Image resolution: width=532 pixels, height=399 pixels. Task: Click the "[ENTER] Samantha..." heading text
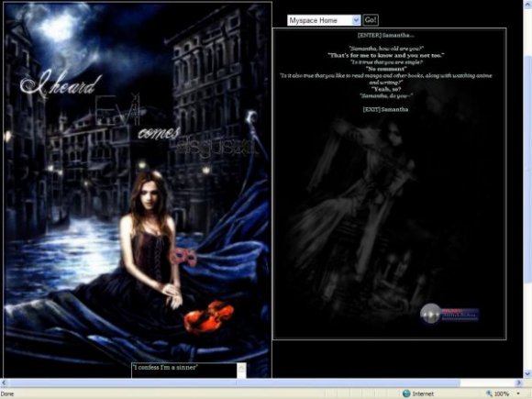[x=386, y=35]
